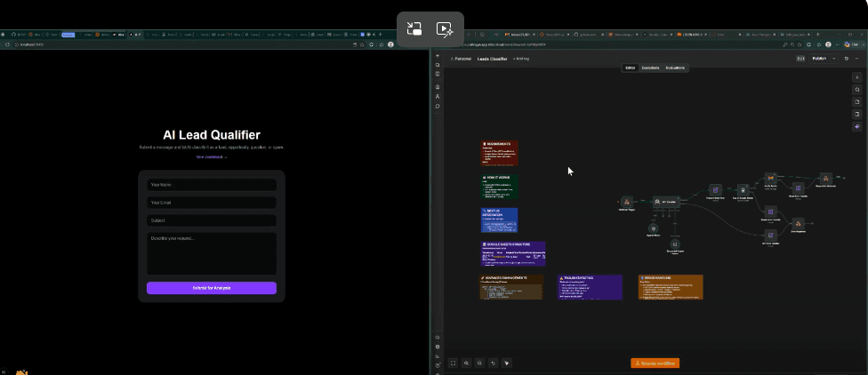
Task: Open the GOOGLE SHEETS STRUCTURE sticky note
Action: coord(512,253)
